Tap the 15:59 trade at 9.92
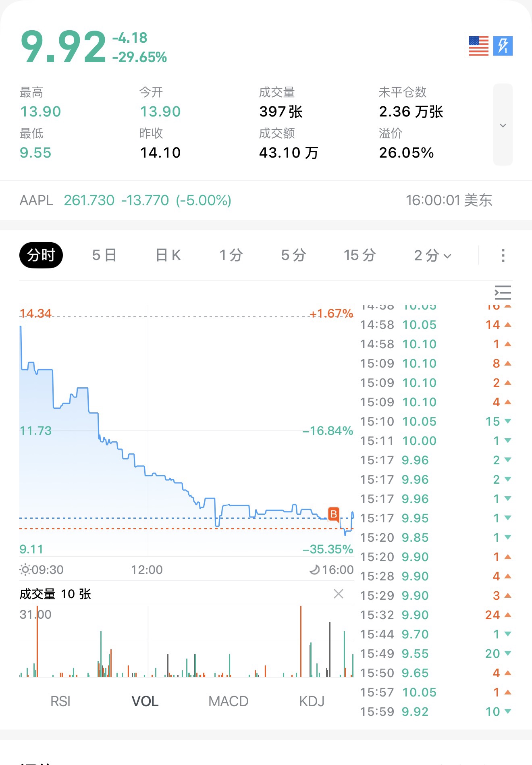The image size is (532, 765). [x=434, y=712]
